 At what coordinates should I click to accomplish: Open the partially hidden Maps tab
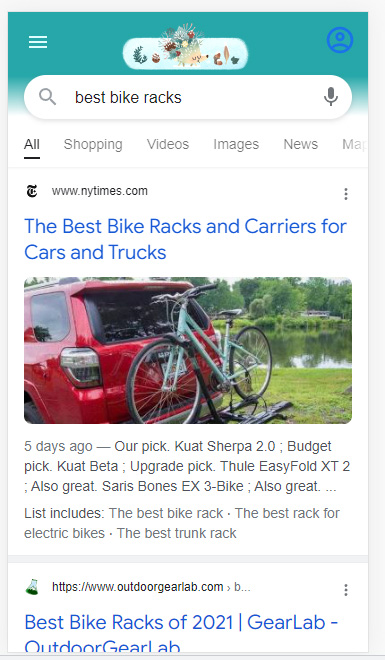pyautogui.click(x=354, y=144)
